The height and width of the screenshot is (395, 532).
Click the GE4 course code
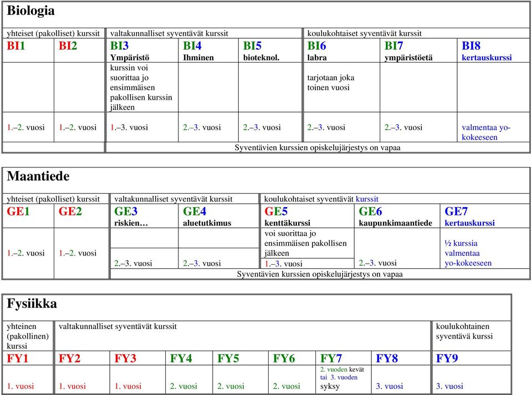195,212
